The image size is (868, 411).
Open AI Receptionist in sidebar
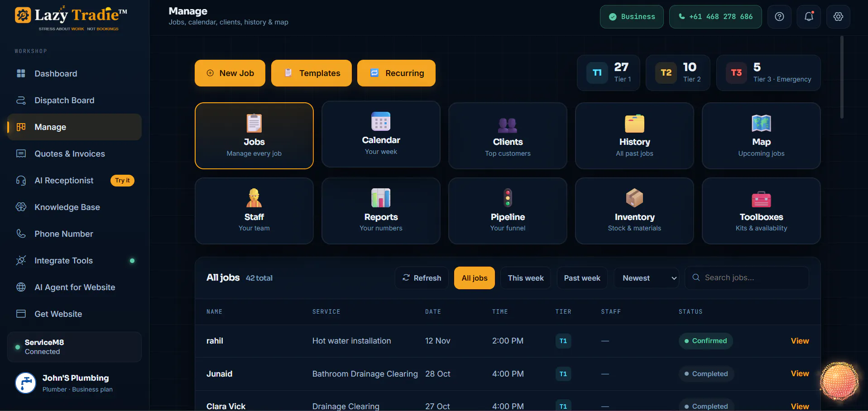tap(74, 181)
